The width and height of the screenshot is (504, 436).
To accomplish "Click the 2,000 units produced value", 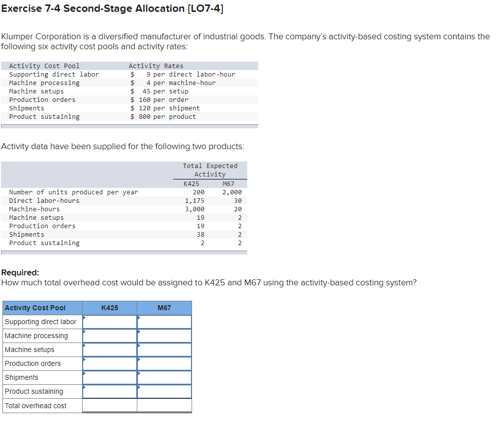I will tap(232, 192).
